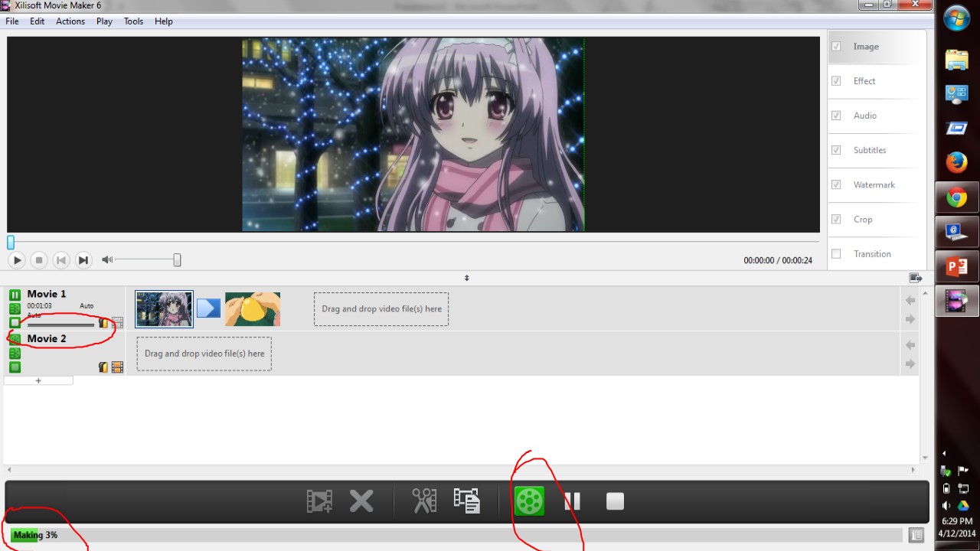Open the output profile settings icon
The height and width of the screenshot is (551, 980).
466,501
